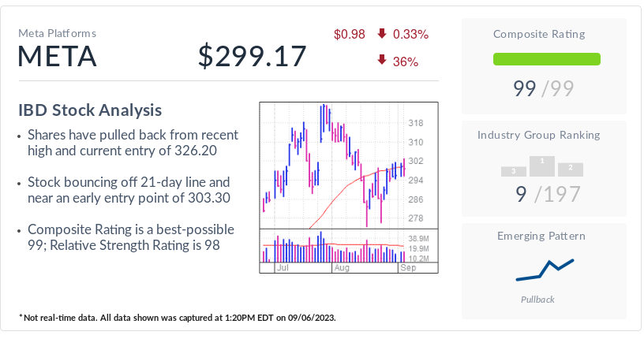The image size is (644, 339).
Task: Click the Industry Group Ranking podium icon
Action: pyautogui.click(x=542, y=166)
